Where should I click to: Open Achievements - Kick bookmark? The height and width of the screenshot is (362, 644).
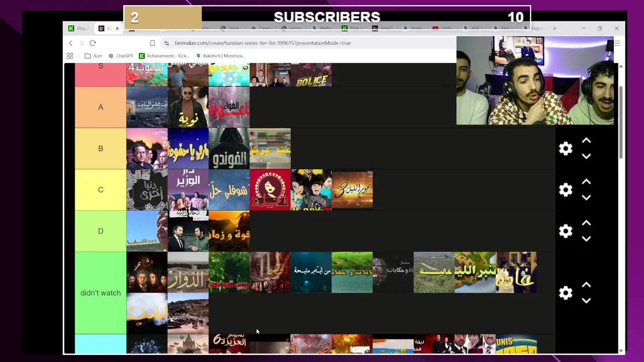[x=164, y=56]
